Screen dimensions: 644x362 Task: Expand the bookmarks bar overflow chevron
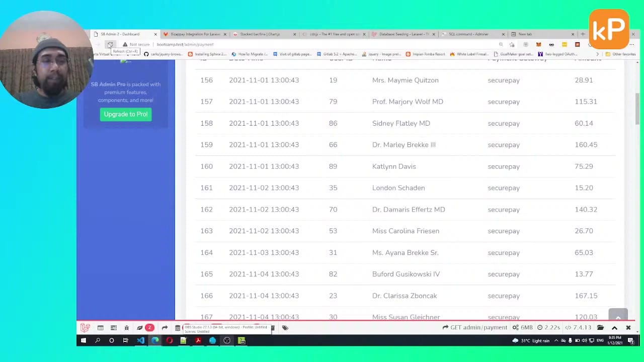click(x=597, y=54)
